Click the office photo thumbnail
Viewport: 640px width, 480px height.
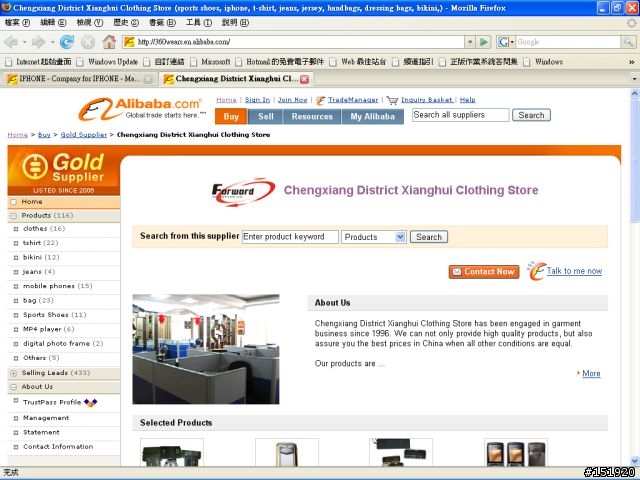206,349
